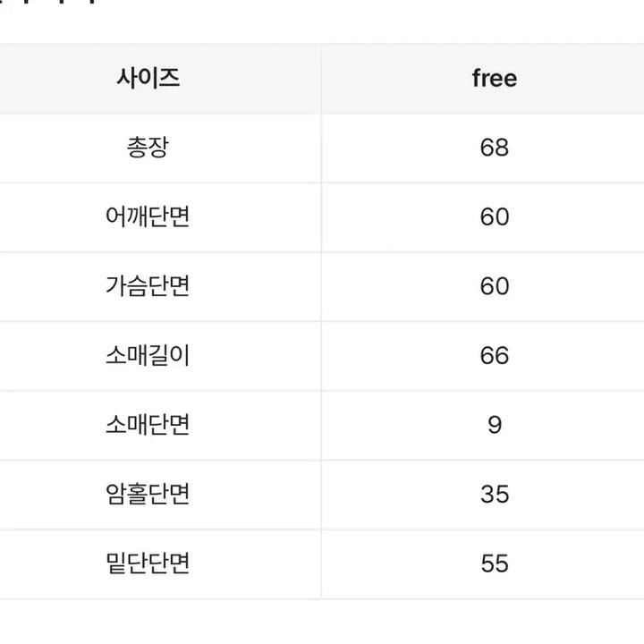Screen dimensions: 644x644
Task: Select the 총장 row label
Action: (148, 147)
